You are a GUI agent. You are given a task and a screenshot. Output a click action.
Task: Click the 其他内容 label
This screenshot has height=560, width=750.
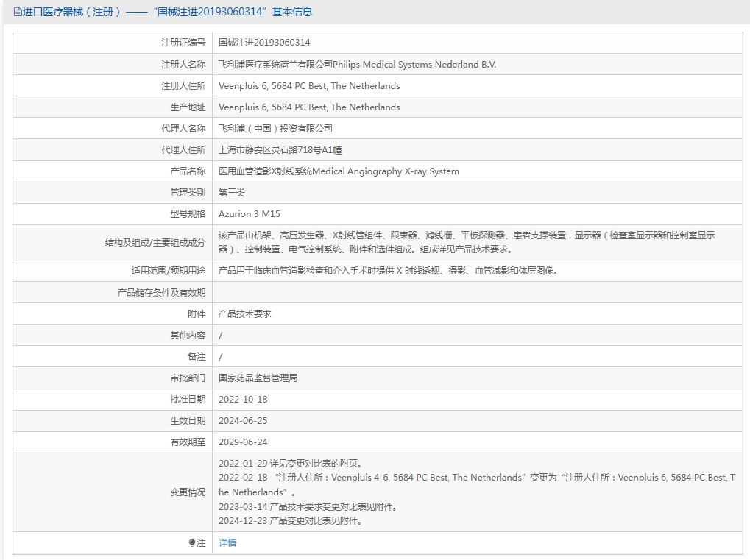(x=188, y=336)
